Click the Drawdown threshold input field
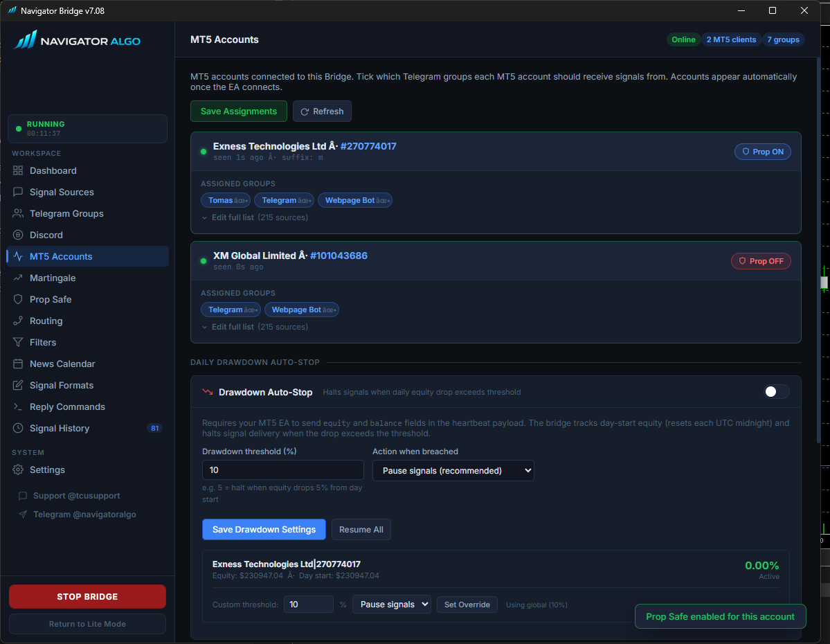Screen dimensions: 830x644 tap(282, 470)
